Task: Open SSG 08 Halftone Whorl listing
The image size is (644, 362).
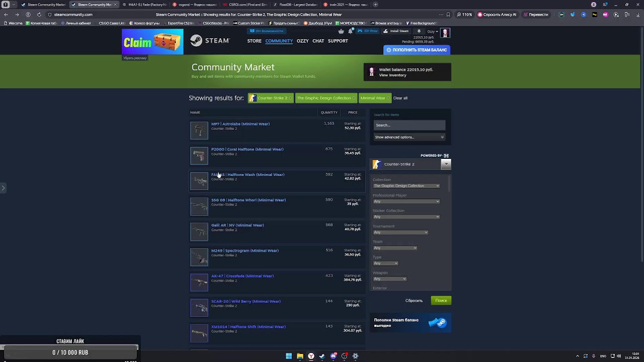Action: [x=249, y=200]
